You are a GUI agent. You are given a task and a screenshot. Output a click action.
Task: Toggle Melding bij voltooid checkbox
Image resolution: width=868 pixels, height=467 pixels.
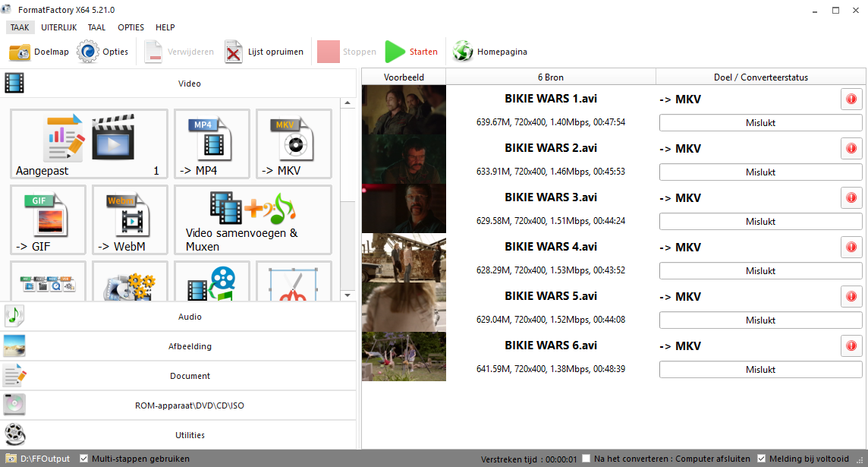point(761,459)
